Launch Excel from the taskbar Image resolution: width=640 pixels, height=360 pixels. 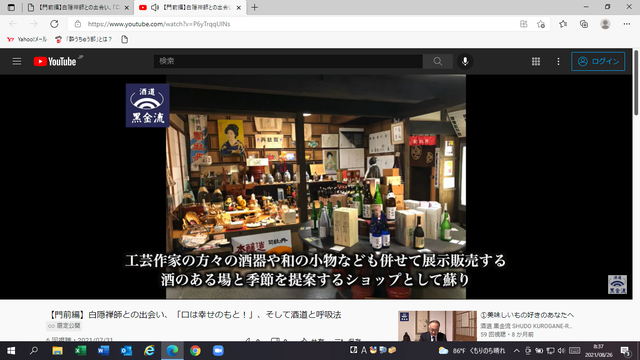pos(80,351)
